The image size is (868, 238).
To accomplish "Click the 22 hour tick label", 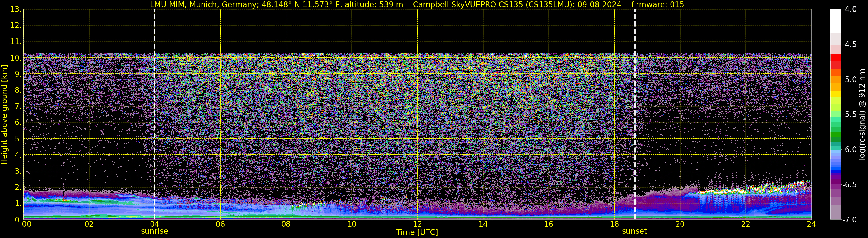I will pos(746,224).
